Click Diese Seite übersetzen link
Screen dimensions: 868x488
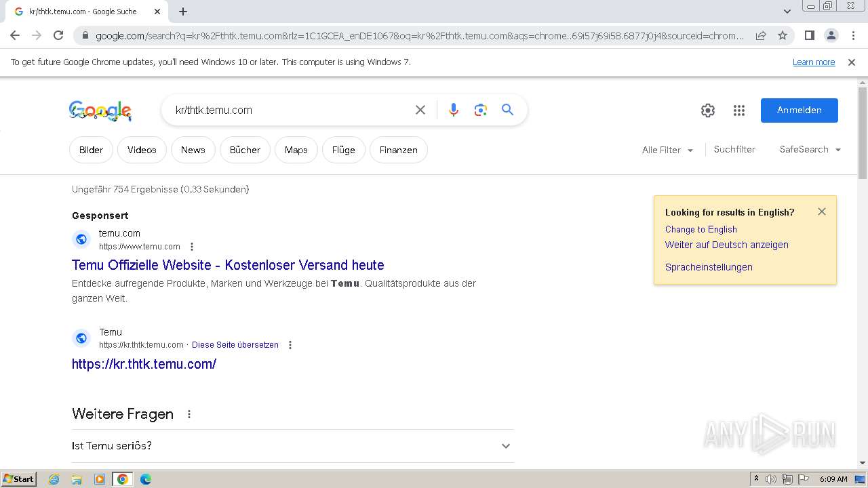click(x=235, y=345)
